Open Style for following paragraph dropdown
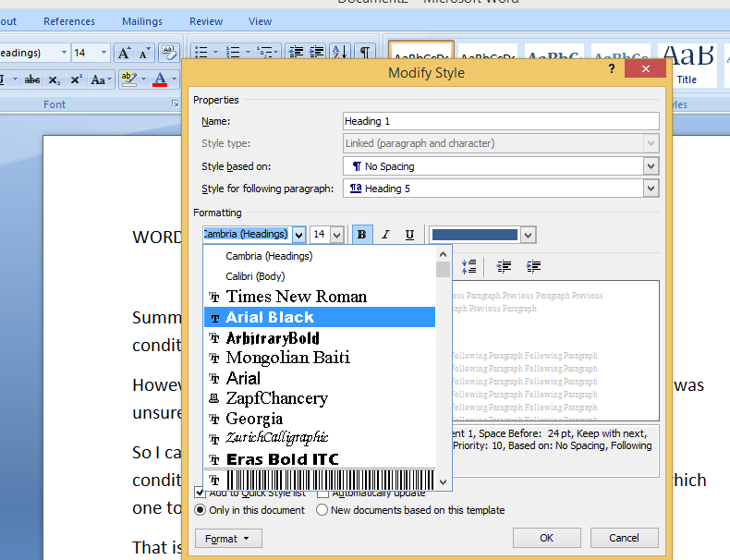 click(x=651, y=189)
